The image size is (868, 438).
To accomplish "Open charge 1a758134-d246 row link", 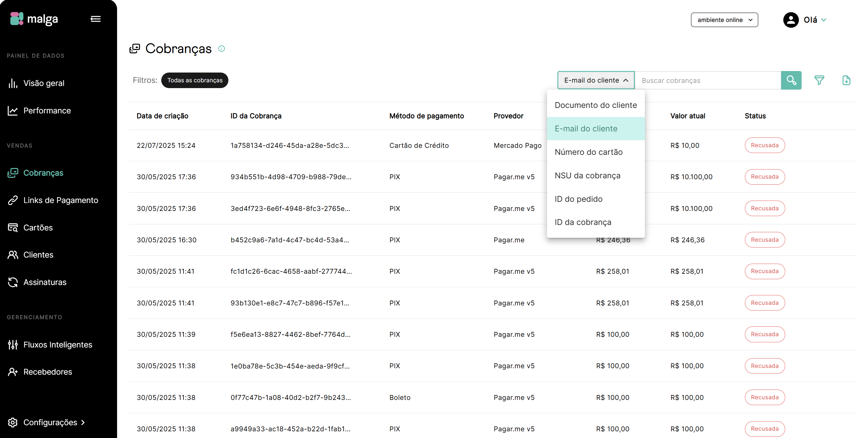I will (289, 145).
